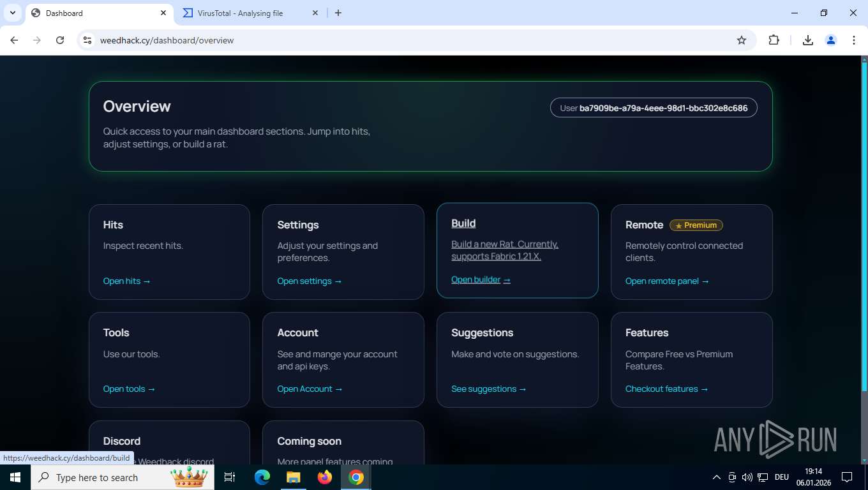Click the browser back arrow

coord(14,40)
